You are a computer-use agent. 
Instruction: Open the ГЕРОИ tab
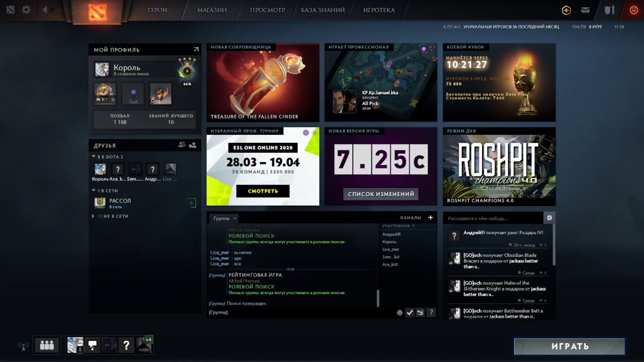[x=157, y=10]
